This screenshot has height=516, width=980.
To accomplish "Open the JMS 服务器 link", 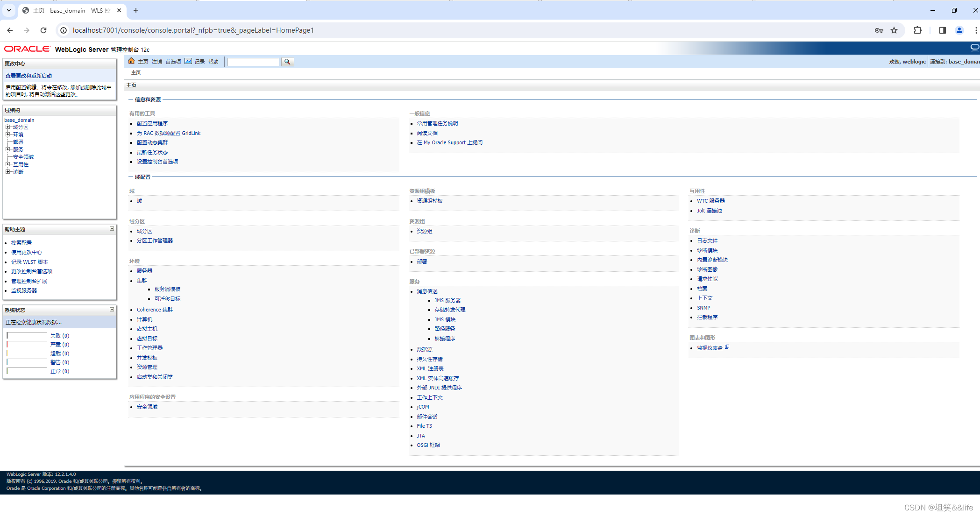I will tap(447, 300).
